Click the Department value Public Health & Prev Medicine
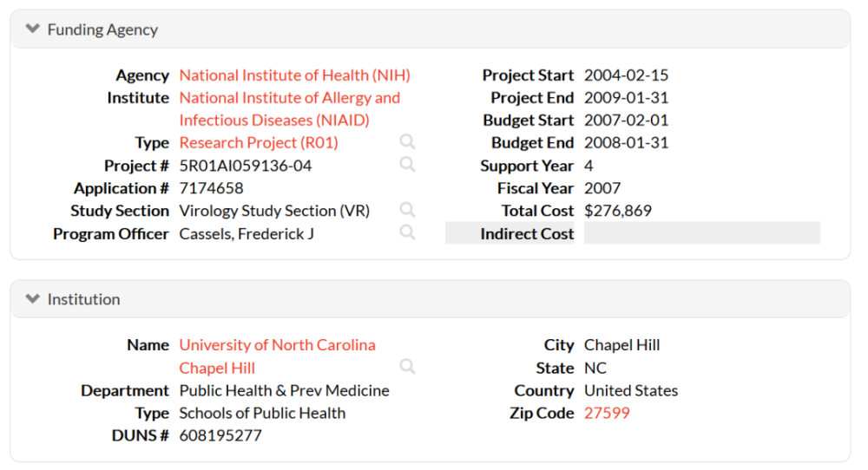The height and width of the screenshot is (470, 868). pos(284,390)
